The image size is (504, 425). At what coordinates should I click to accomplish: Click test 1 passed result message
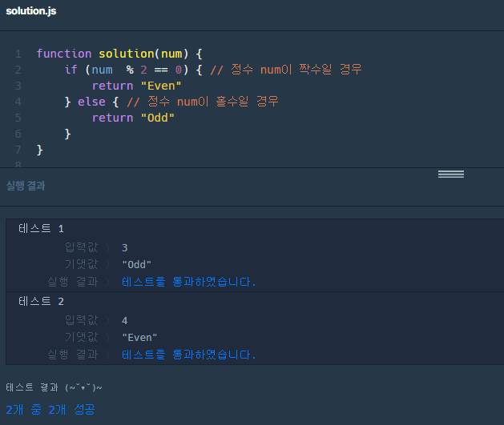188,282
